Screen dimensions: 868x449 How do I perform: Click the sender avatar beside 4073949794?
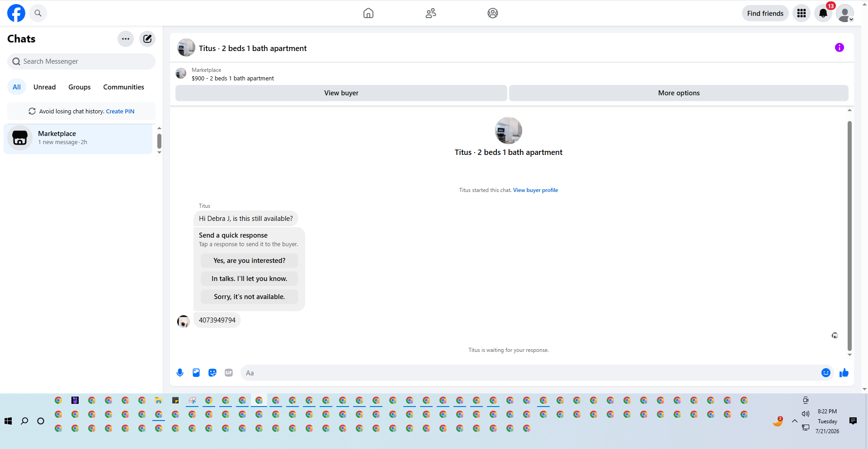click(x=184, y=322)
